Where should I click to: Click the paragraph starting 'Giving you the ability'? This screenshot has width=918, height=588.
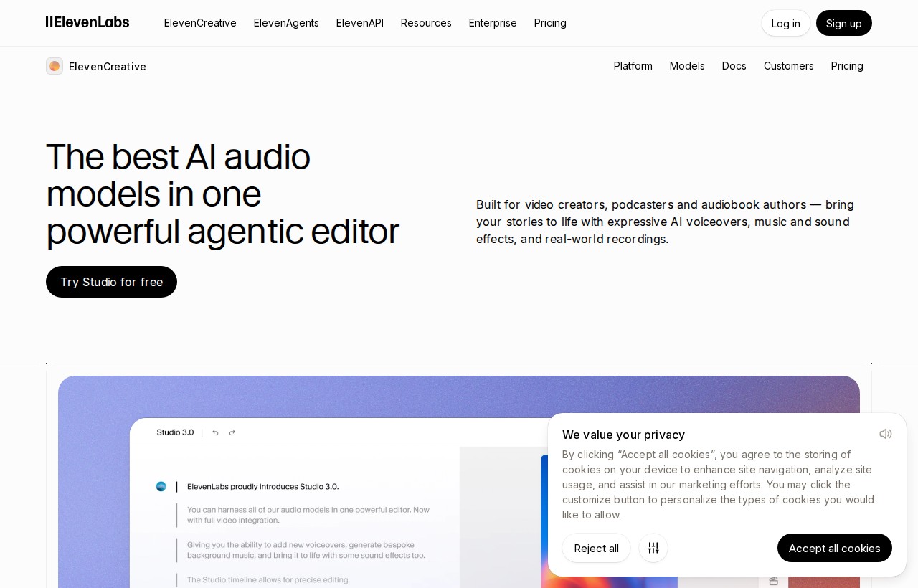(x=306, y=550)
